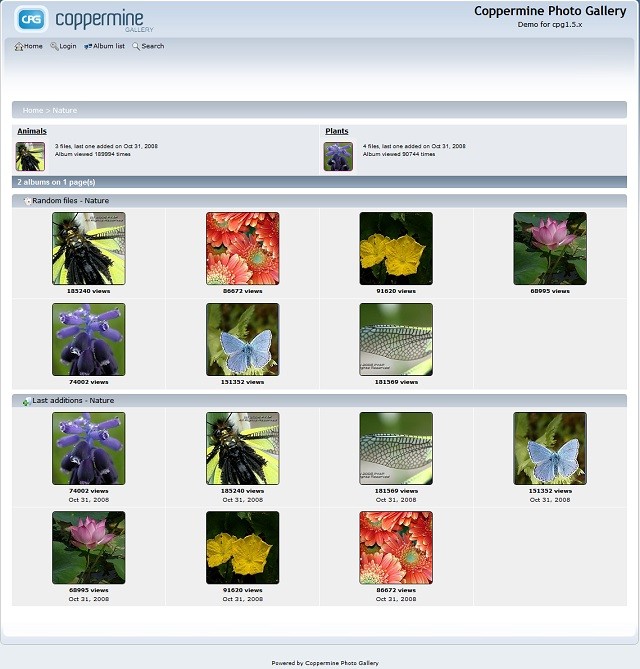Open last additions butterfly body thumbnail
Image resolution: width=640 pixels, height=669 pixels.
coord(243,448)
